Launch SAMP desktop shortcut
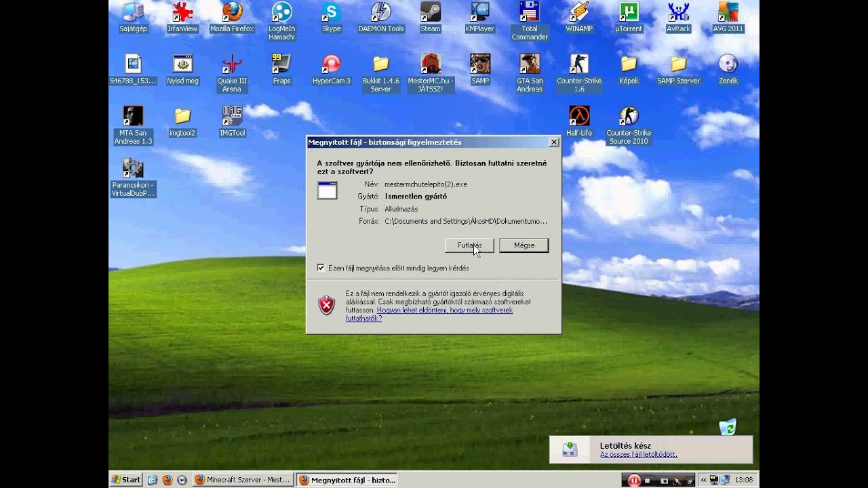This screenshot has height=488, width=868. tap(480, 69)
